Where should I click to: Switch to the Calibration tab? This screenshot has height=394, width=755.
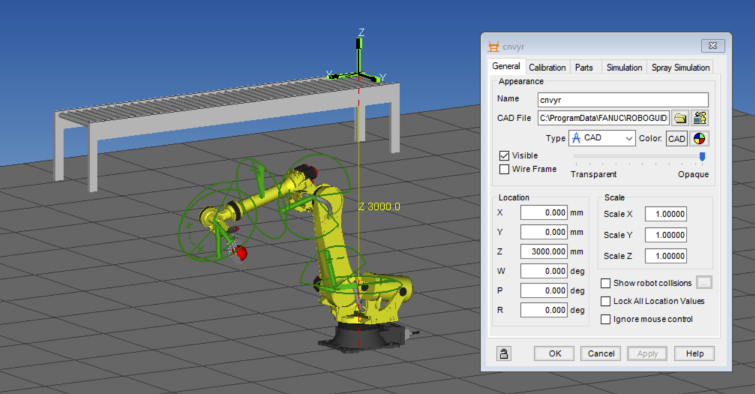click(x=547, y=67)
